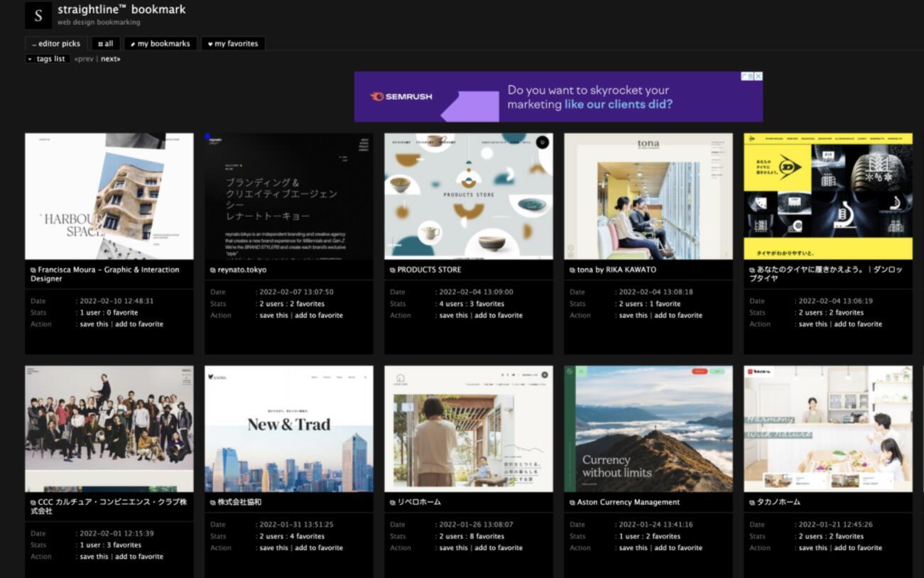The image size is (924, 578).
Task: Open external link icon beside PRODUCTS STORE
Action: pos(392,271)
